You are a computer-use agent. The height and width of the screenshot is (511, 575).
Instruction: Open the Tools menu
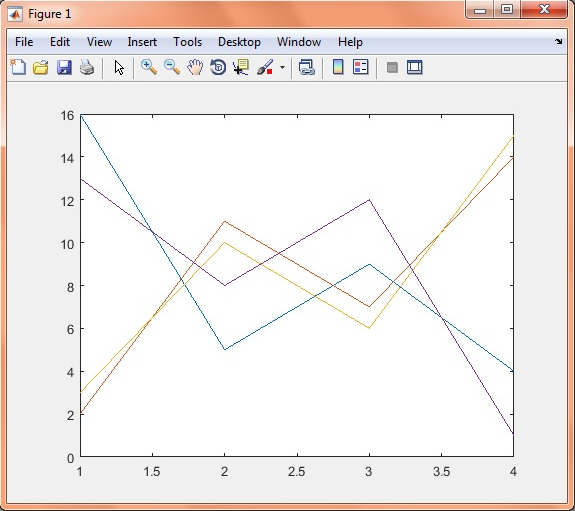pyautogui.click(x=187, y=42)
